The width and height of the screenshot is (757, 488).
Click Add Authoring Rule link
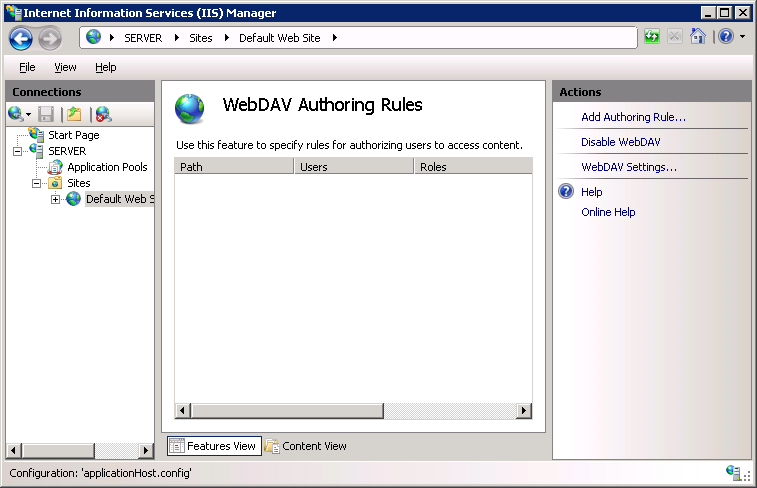point(633,117)
